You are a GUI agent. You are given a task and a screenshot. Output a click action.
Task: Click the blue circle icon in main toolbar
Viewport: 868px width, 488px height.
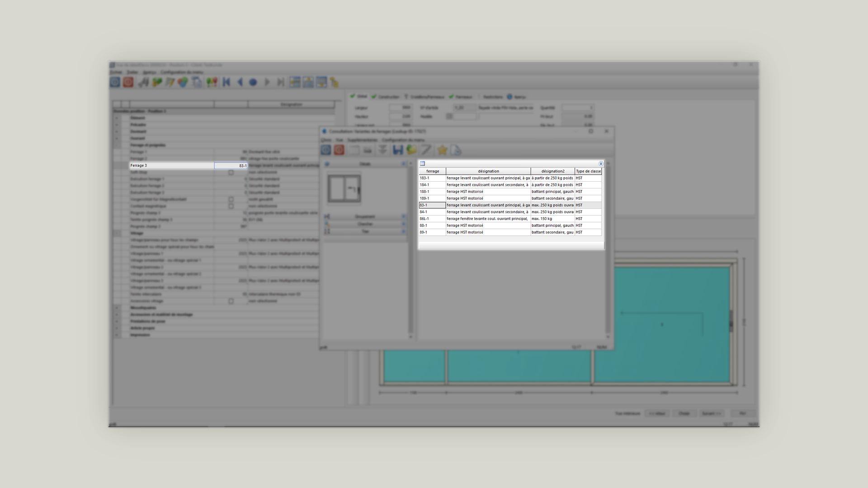pyautogui.click(x=253, y=82)
